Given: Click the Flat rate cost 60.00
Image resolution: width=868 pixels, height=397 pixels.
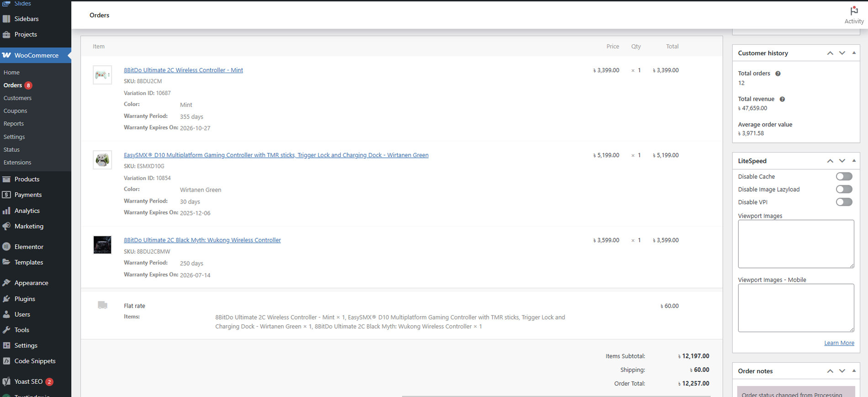Looking at the screenshot, I should click(670, 306).
